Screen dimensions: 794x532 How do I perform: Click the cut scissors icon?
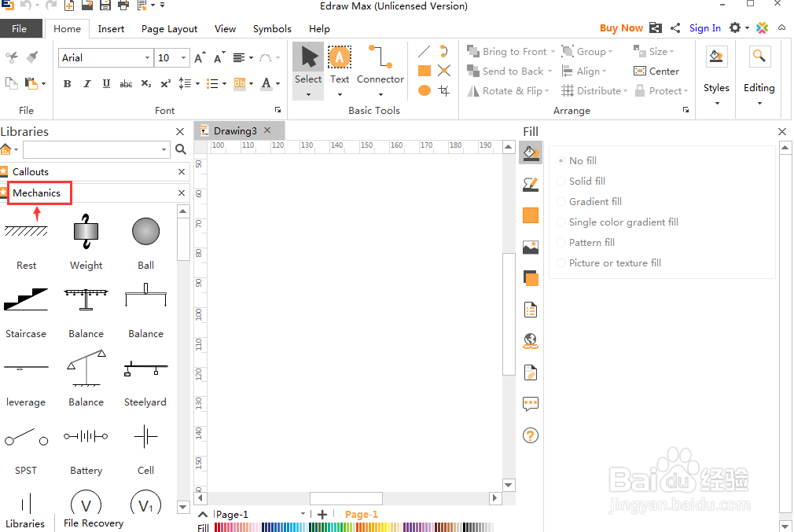(12, 57)
